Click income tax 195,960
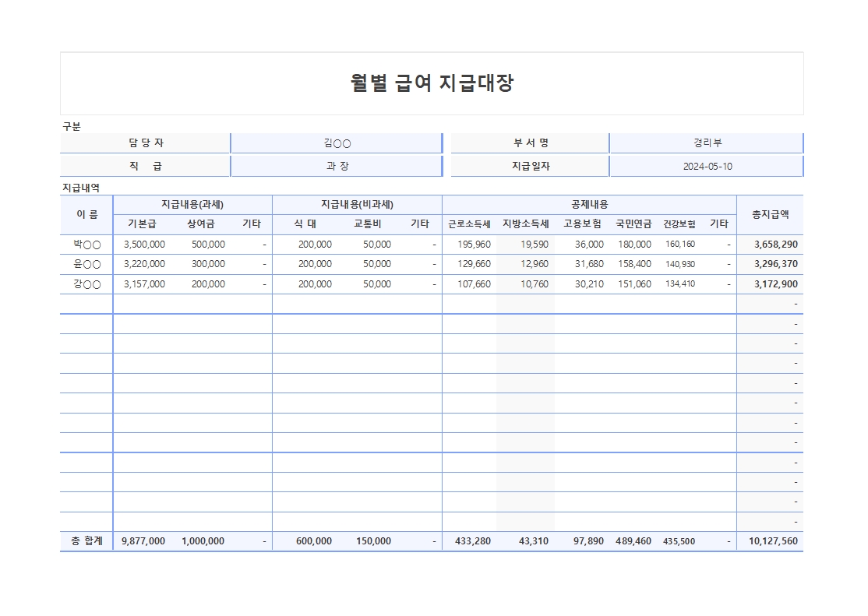This screenshot has width=868, height=616. pos(474,245)
